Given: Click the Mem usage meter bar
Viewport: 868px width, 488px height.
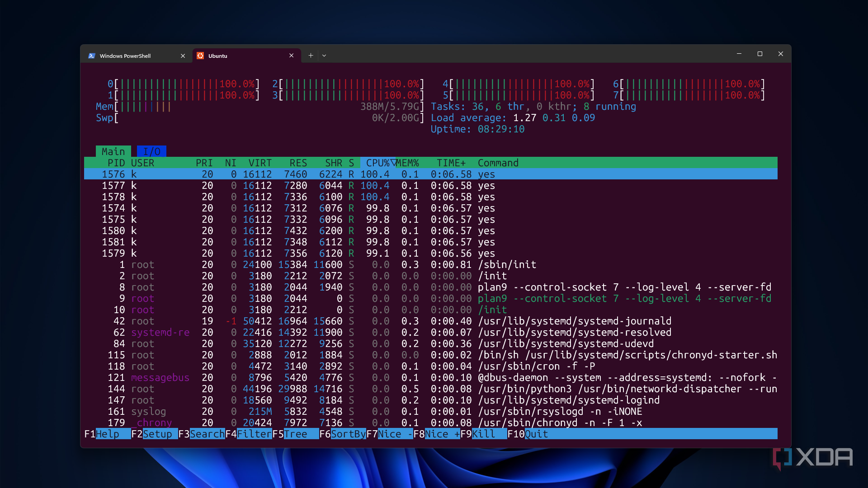Looking at the screenshot, I should [x=260, y=106].
